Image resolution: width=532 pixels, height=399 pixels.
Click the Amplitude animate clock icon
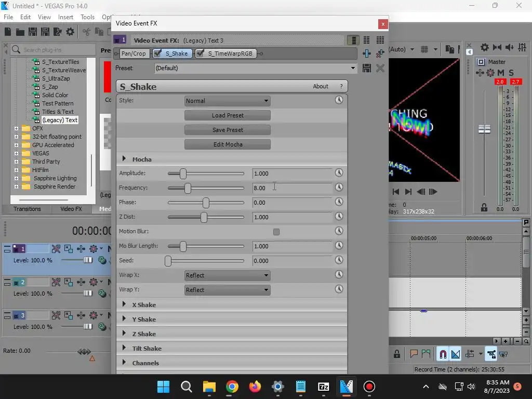point(339,172)
